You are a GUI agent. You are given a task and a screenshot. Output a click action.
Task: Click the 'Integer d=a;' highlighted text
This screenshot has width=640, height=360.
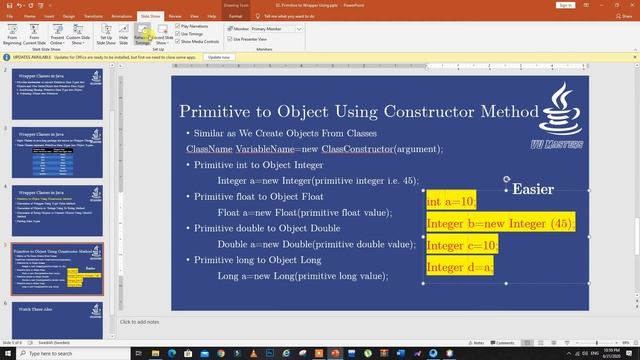460,267
